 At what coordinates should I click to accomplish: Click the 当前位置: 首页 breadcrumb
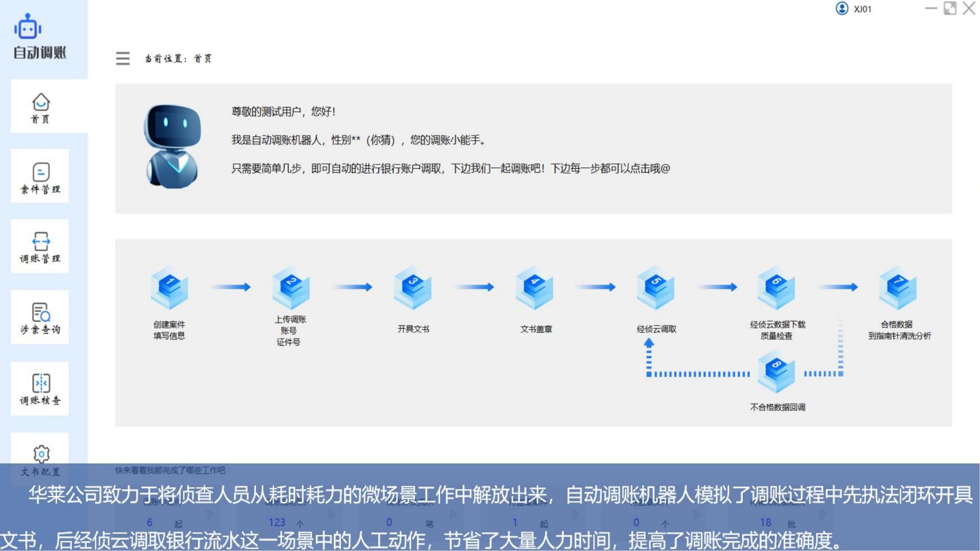pyautogui.click(x=178, y=58)
